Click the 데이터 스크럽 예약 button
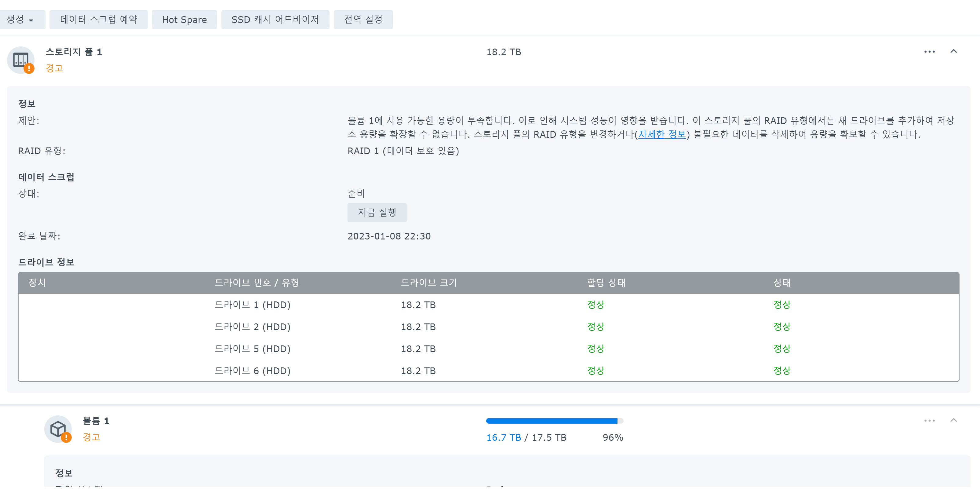The height and width of the screenshot is (489, 980). point(99,20)
